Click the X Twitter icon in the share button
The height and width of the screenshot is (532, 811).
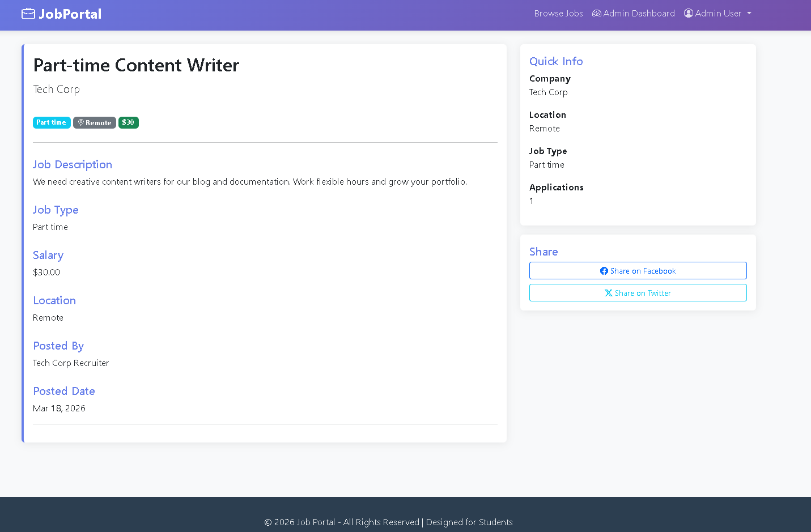pos(609,293)
